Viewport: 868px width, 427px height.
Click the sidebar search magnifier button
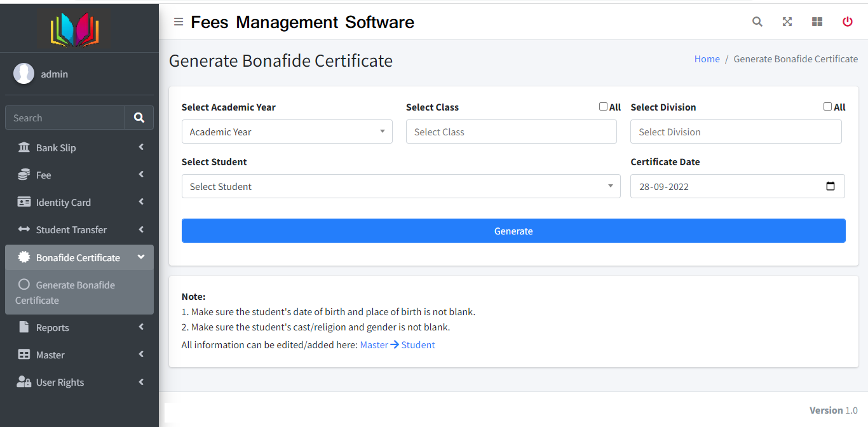coord(139,118)
